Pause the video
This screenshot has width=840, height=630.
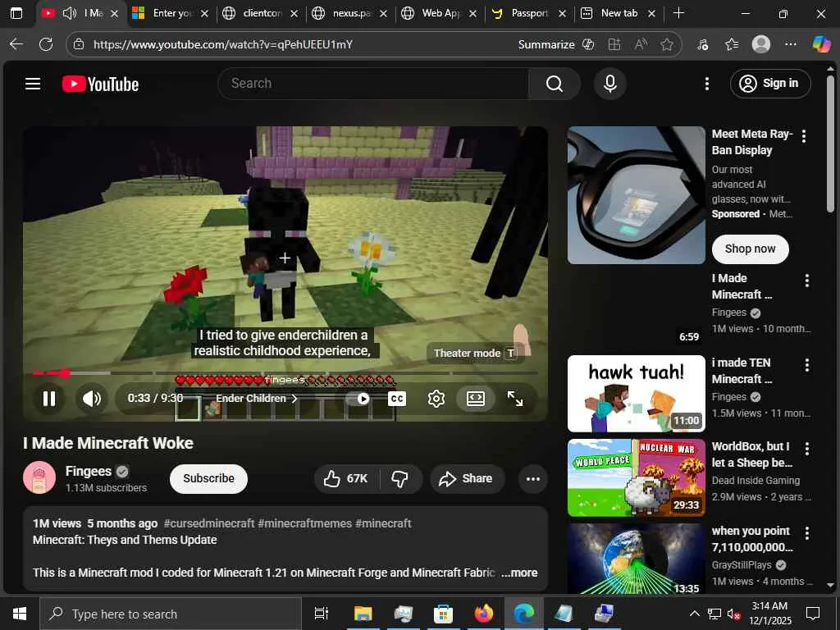(49, 399)
